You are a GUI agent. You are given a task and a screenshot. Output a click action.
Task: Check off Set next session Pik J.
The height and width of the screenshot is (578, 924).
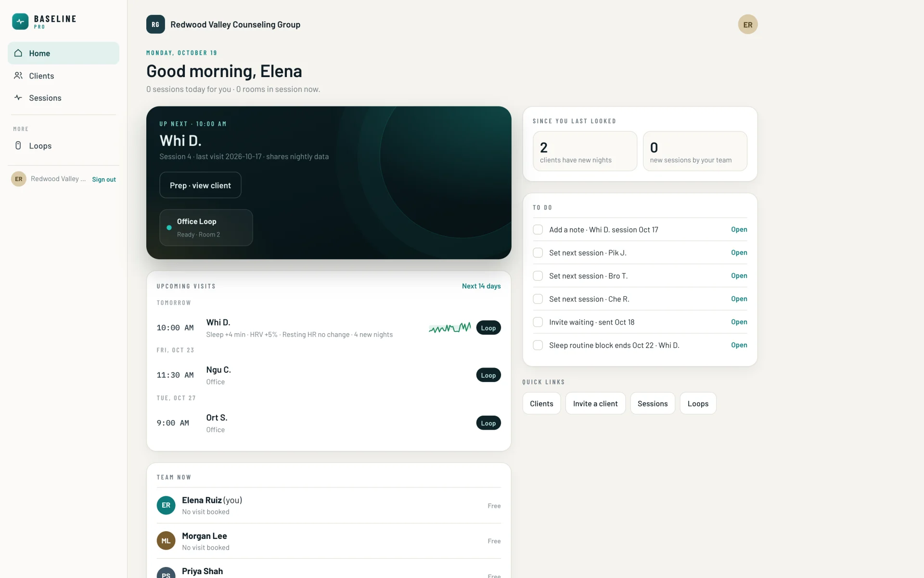pyautogui.click(x=538, y=253)
